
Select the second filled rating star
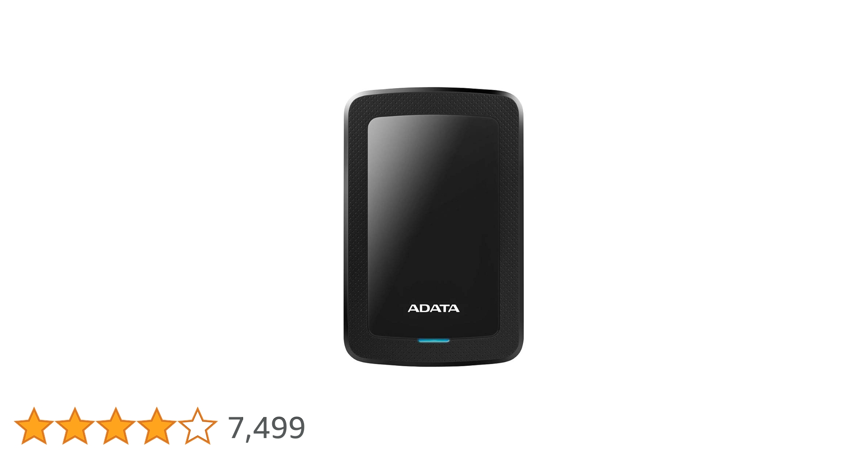tap(75, 426)
